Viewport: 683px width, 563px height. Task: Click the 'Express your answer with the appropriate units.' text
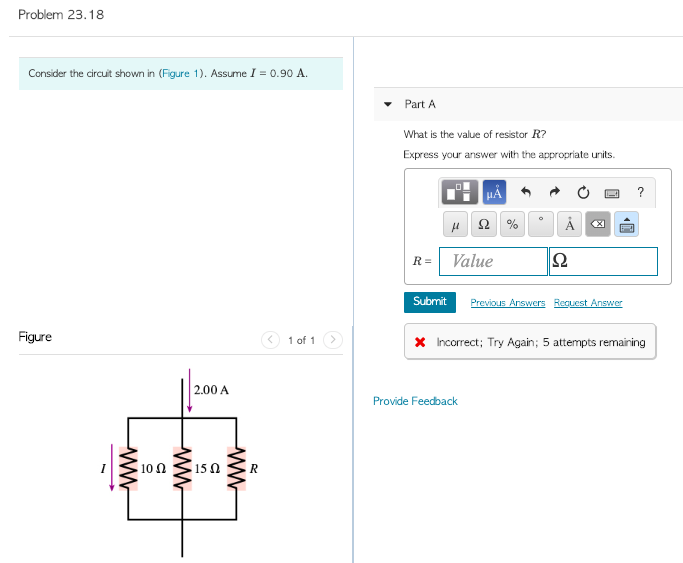pos(509,155)
